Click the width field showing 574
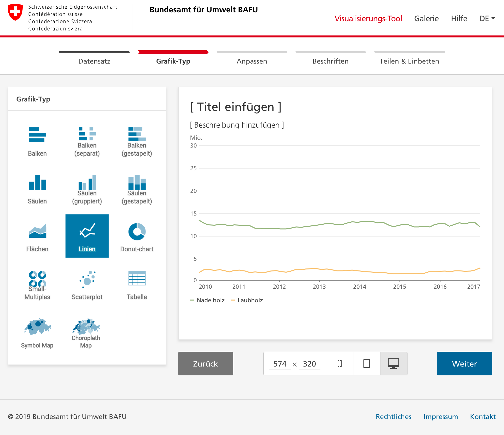Viewport: 504px width, 435px height. (280, 364)
